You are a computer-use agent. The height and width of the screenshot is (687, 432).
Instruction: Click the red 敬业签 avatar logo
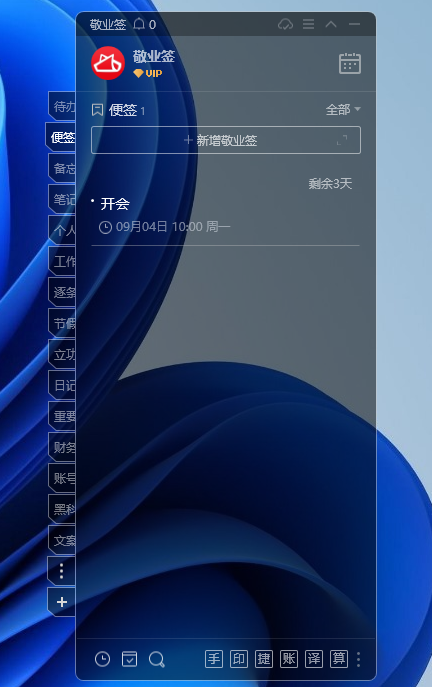108,63
